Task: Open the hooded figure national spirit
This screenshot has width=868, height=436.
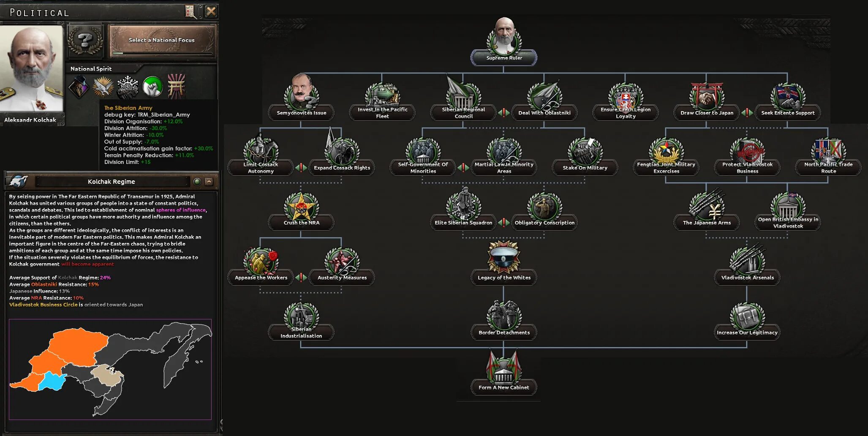Action: click(79, 86)
